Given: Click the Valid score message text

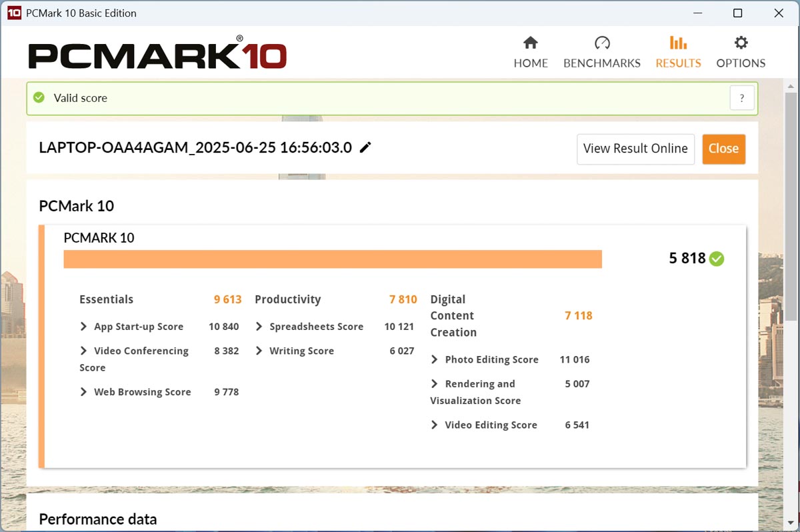Looking at the screenshot, I should point(81,98).
